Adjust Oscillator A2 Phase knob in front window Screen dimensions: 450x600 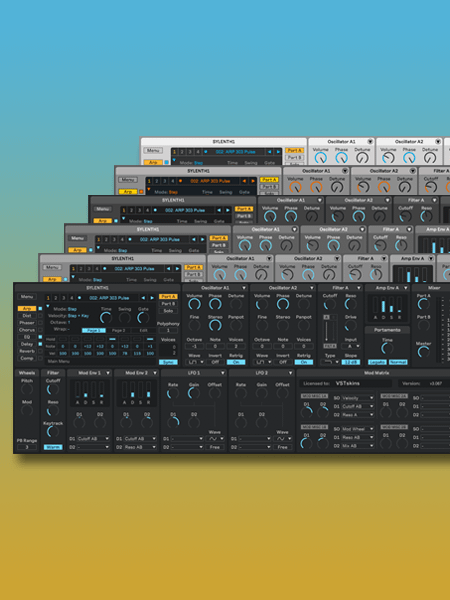283,304
